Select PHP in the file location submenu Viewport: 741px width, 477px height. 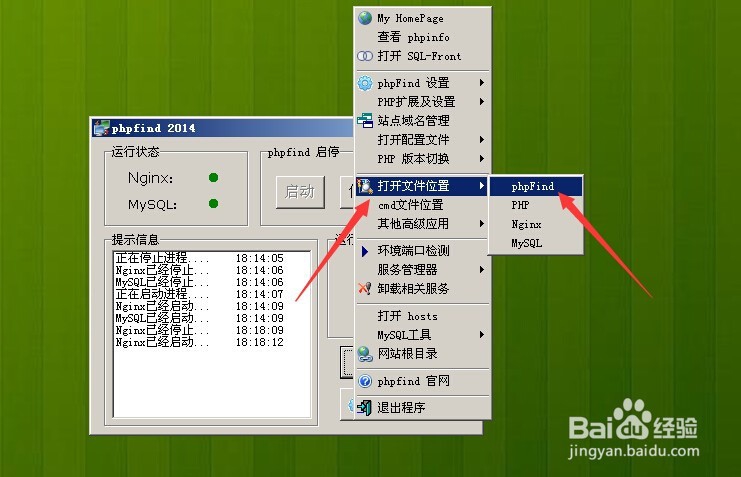coord(536,205)
